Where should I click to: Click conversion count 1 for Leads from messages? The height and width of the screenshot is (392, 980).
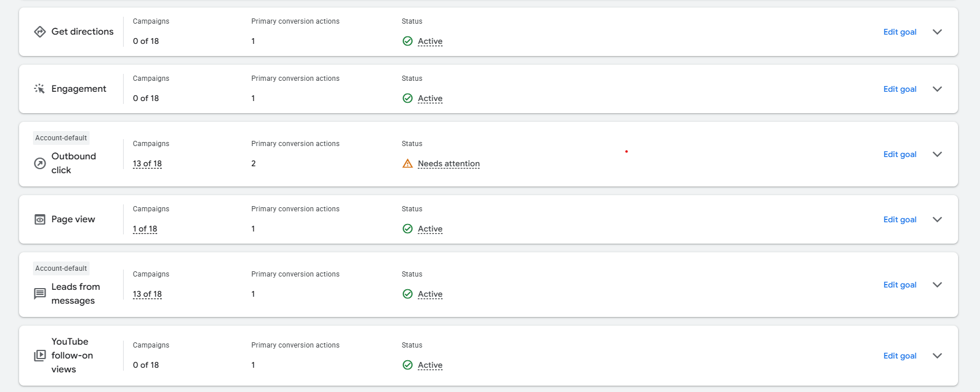253,294
